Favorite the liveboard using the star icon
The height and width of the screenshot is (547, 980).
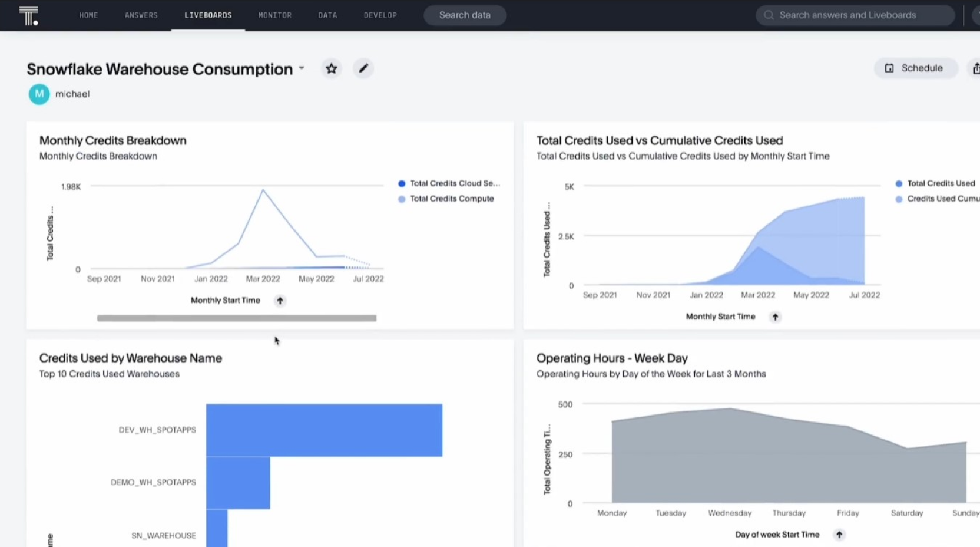click(331, 68)
